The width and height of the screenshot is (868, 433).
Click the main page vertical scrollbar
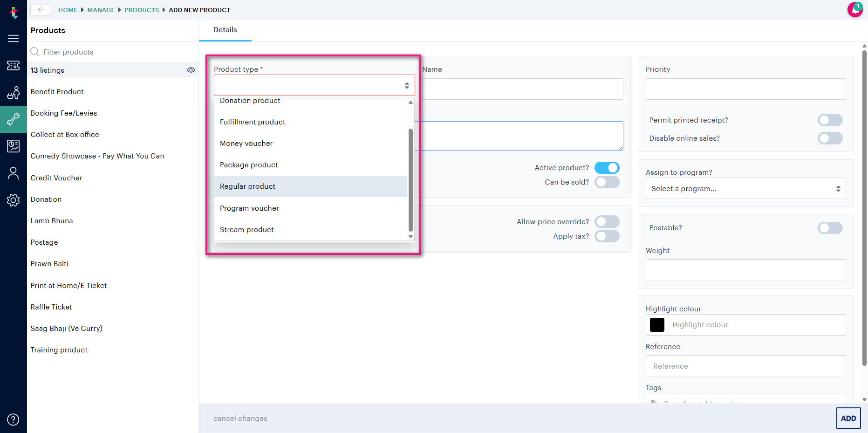pos(865,208)
